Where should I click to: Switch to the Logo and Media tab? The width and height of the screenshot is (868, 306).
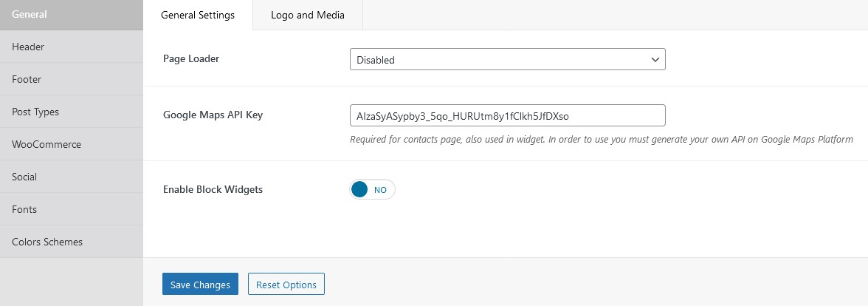pos(308,15)
